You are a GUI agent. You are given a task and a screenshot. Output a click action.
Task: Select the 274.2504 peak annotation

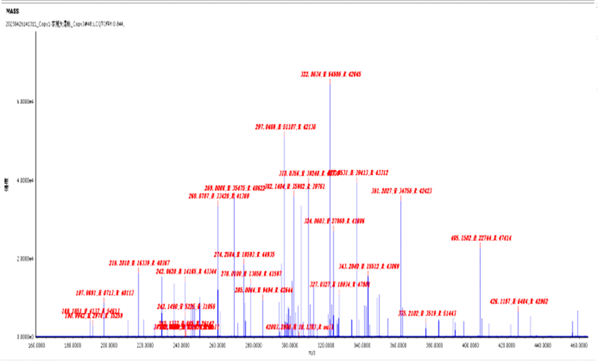244,254
